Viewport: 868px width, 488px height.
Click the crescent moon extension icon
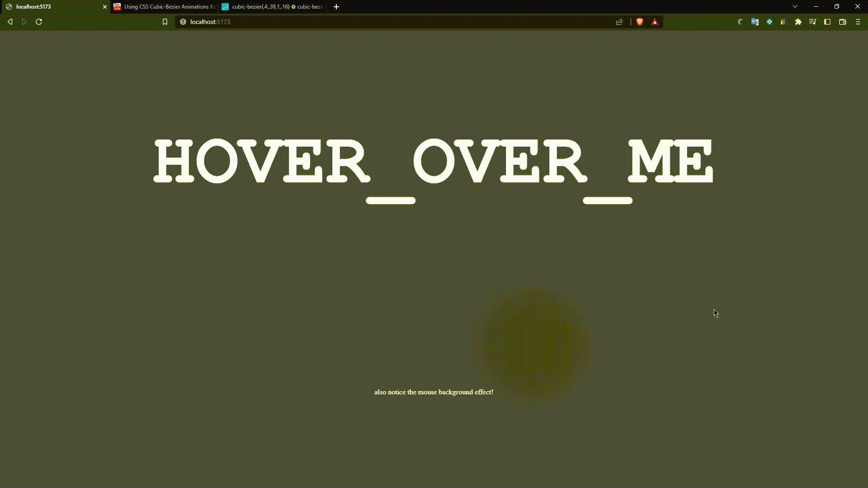[x=740, y=22]
